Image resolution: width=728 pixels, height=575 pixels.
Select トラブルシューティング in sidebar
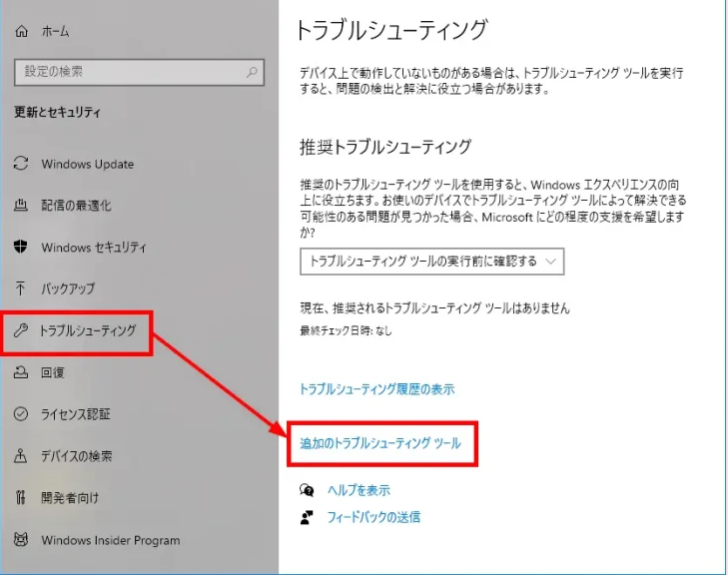tap(87, 330)
